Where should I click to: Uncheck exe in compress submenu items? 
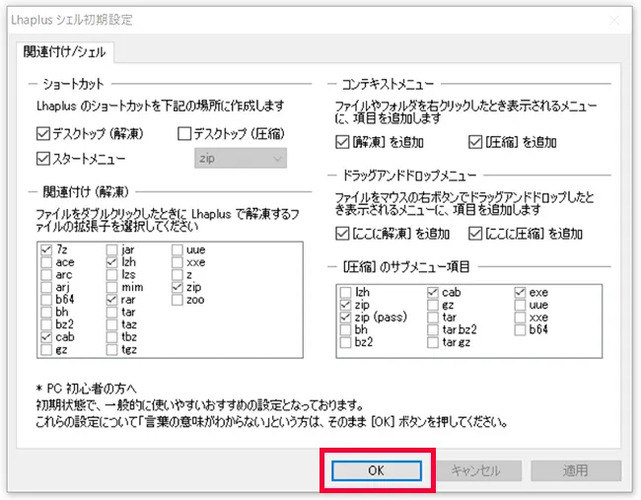click(x=520, y=292)
